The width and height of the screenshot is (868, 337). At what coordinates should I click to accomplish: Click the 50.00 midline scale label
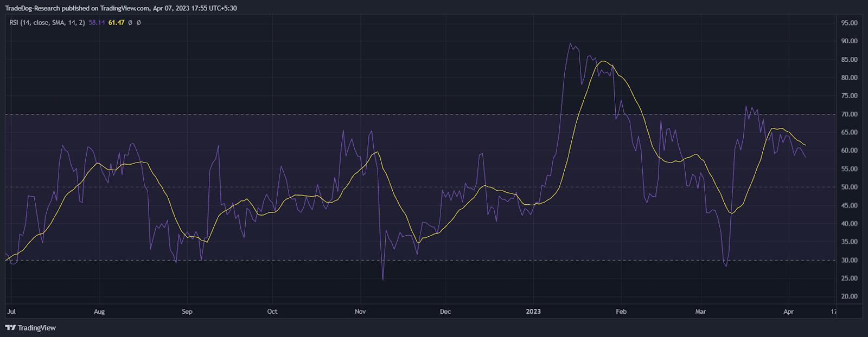(849, 187)
